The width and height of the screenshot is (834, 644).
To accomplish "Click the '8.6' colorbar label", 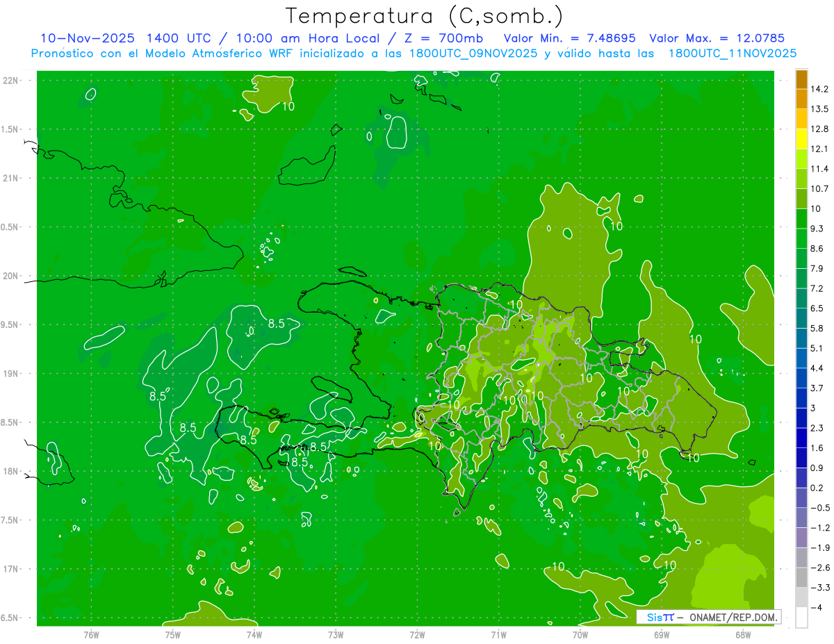I will [x=817, y=249].
